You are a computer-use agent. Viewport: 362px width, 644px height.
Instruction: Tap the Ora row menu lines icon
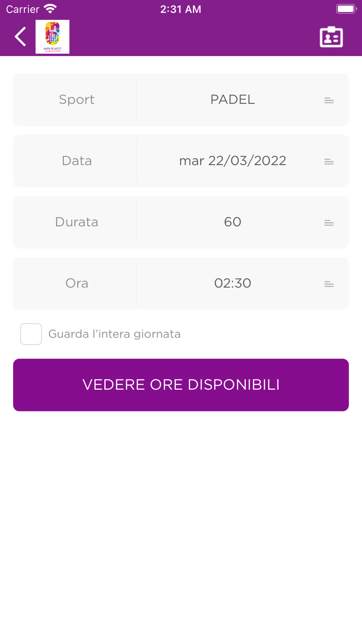point(329,284)
